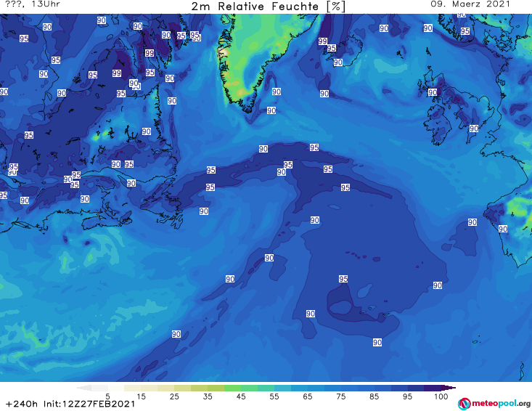
Task: Click the 99 contour label just west of Iceland
Action: [x=323, y=41]
